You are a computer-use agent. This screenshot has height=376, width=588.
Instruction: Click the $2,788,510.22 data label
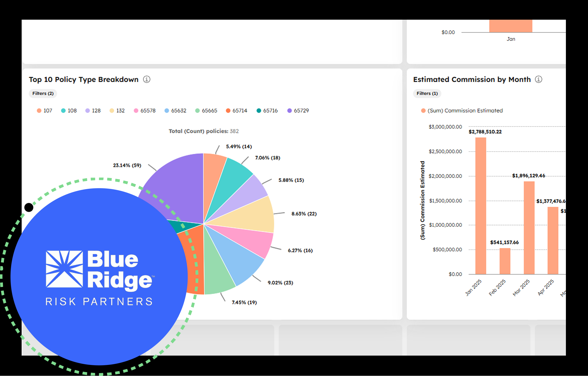click(485, 132)
